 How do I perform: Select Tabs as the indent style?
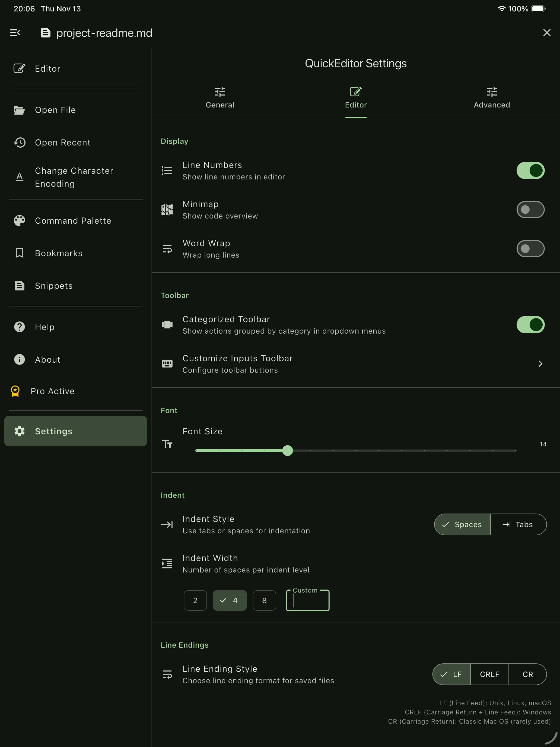(x=518, y=524)
